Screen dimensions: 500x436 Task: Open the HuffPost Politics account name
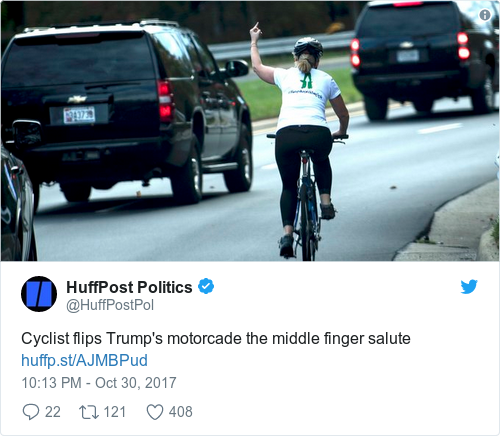129,287
